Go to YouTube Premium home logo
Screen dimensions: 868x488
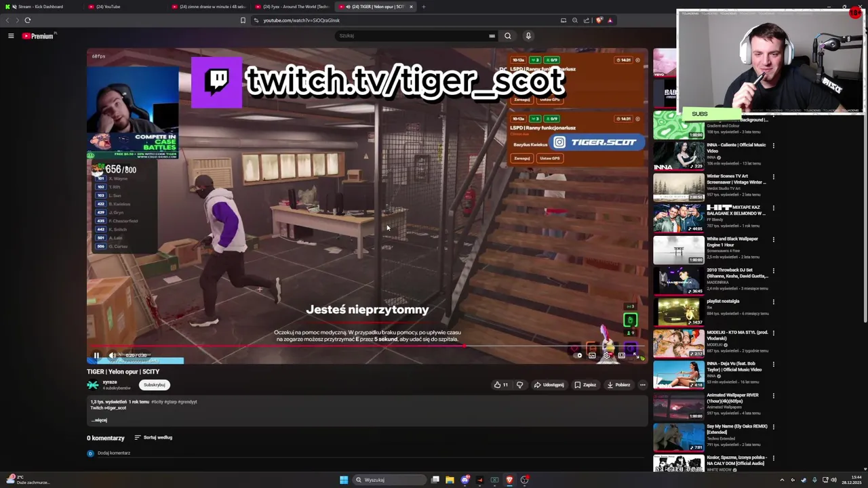point(39,36)
